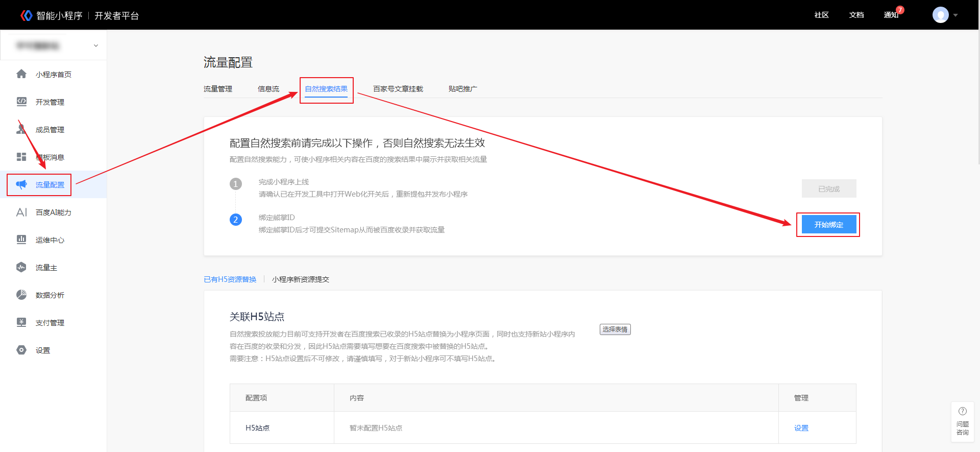Image resolution: width=980 pixels, height=452 pixels.
Task: Click the 流量配置 page heading
Action: click(x=228, y=62)
